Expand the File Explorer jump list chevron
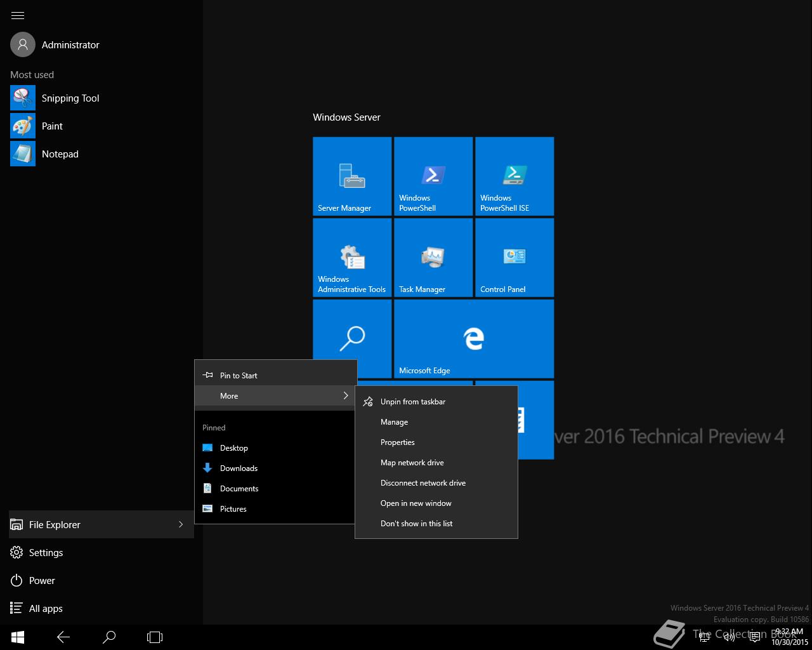 coord(181,525)
